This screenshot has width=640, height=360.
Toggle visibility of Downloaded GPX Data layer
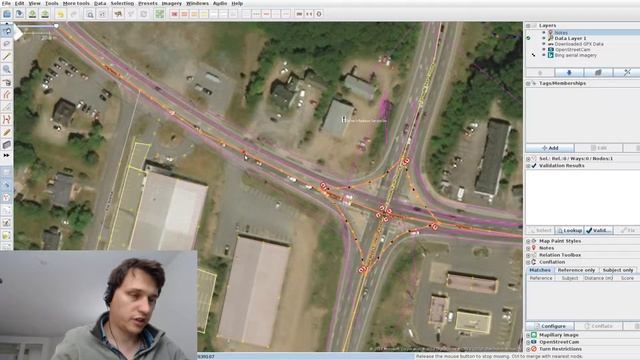(544, 44)
